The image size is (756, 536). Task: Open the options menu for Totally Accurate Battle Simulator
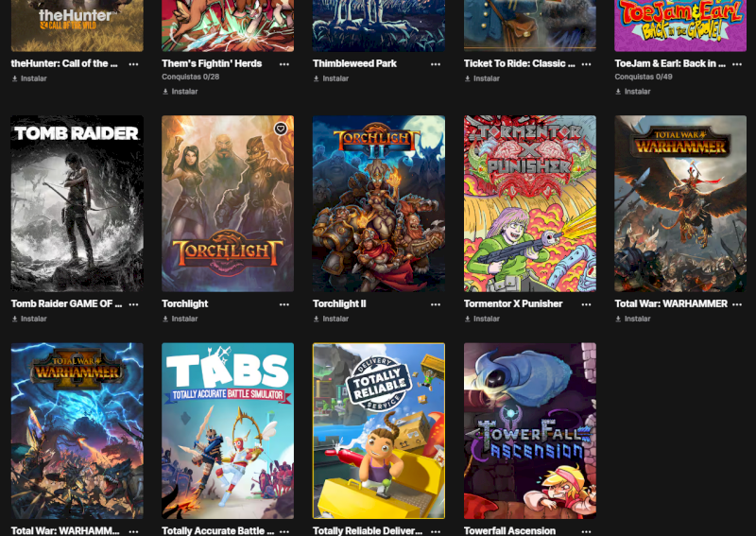[284, 531]
